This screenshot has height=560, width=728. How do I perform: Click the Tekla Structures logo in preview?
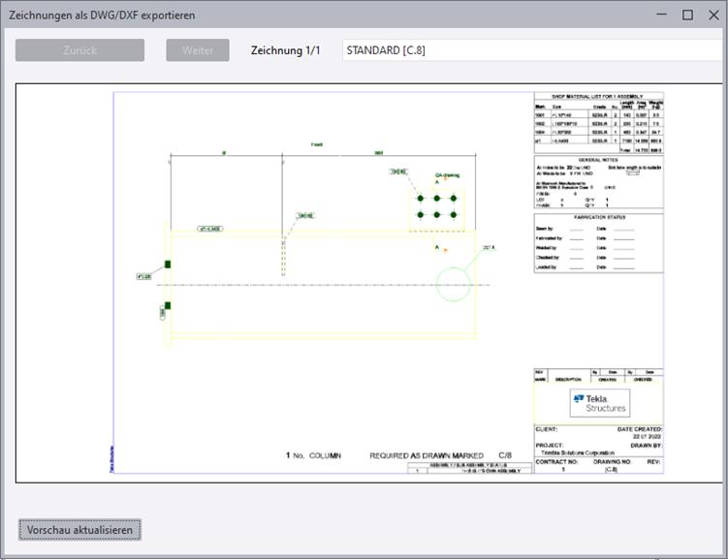(x=600, y=403)
